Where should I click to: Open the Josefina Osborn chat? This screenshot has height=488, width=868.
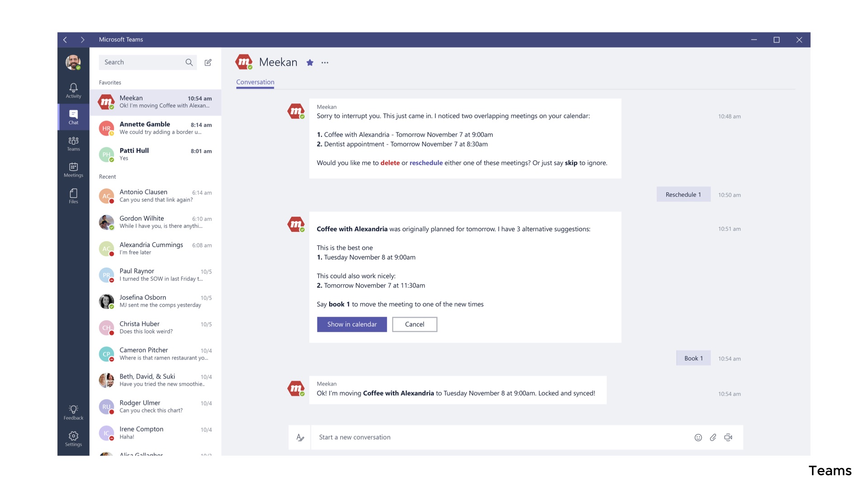[156, 301]
